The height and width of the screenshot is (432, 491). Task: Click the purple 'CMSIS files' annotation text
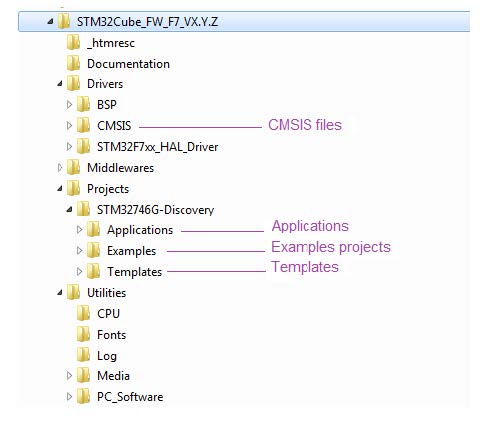(x=305, y=125)
